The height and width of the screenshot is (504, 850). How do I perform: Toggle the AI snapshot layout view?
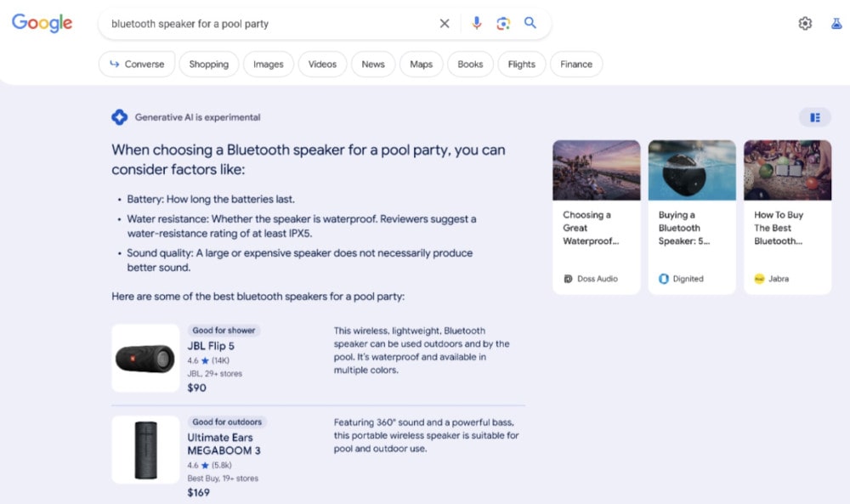coord(815,116)
